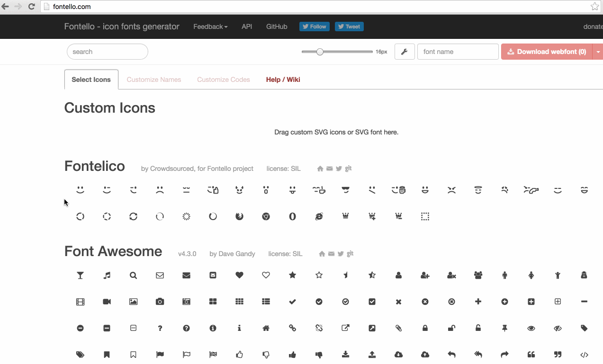This screenshot has width=603, height=364.
Task: Select the camera icon next to the picture icon
Action: pyautogui.click(x=160, y=302)
